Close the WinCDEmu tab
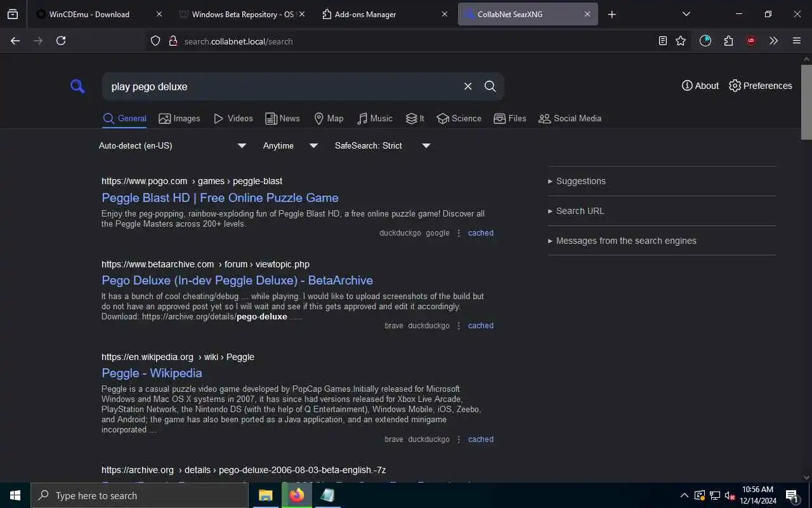The height and width of the screenshot is (508, 812). tap(159, 14)
